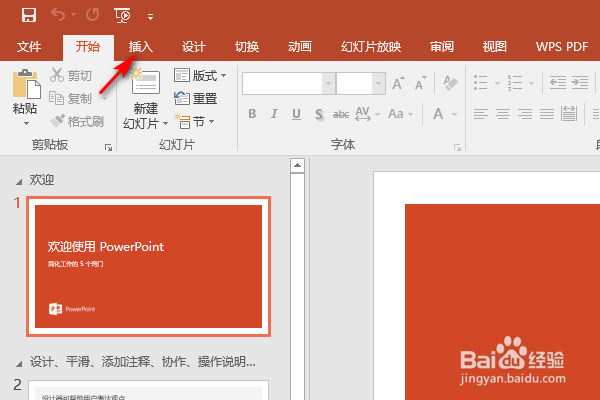Click the 新建幻灯片 icon
This screenshot has height=400, width=600.
pyautogui.click(x=146, y=81)
